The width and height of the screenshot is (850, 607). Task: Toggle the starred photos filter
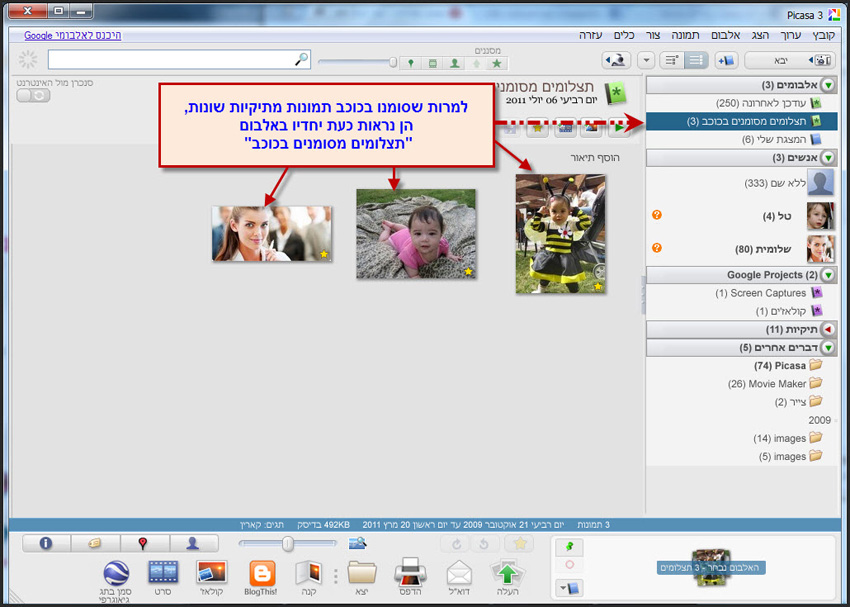tap(497, 63)
